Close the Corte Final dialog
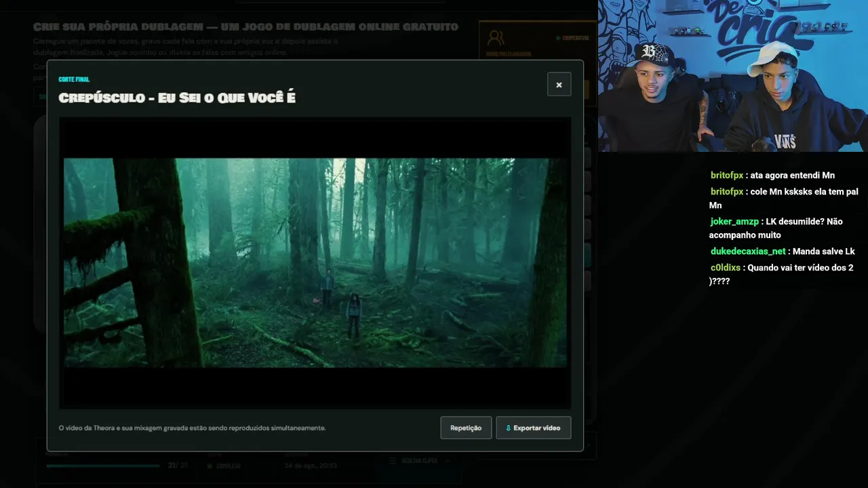Image resolution: width=868 pixels, height=488 pixels. pyautogui.click(x=559, y=85)
